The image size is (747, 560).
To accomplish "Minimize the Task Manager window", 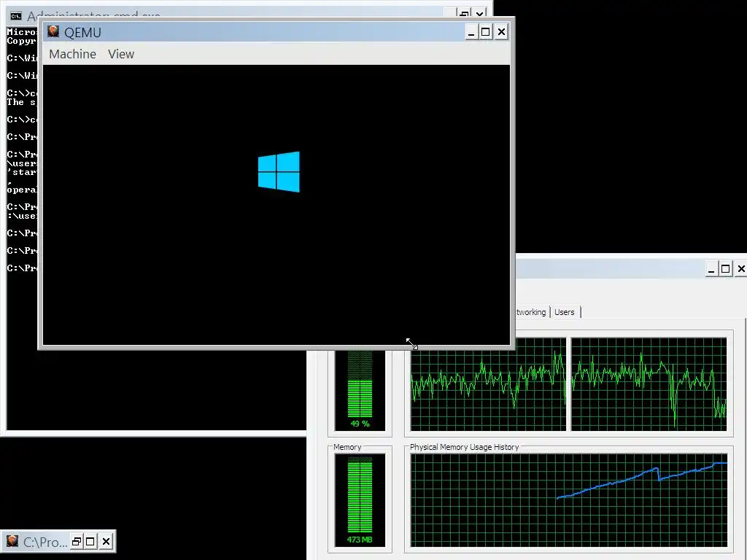I will [x=711, y=269].
